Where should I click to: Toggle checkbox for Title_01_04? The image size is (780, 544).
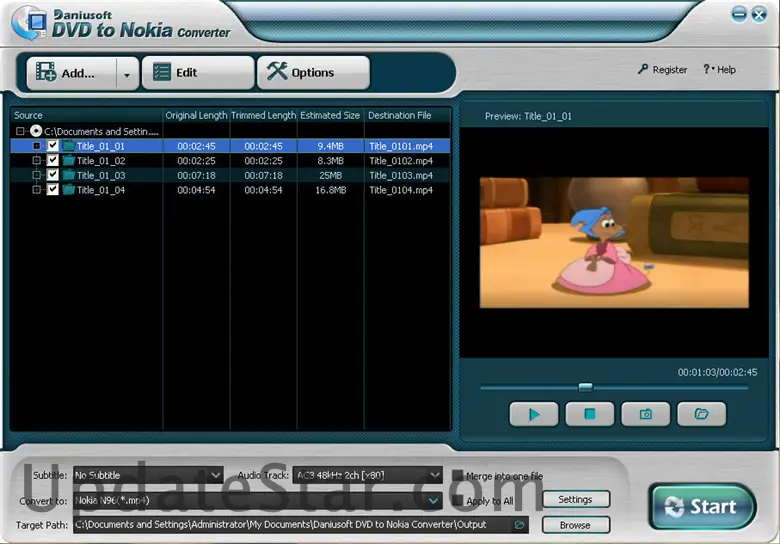(x=53, y=189)
